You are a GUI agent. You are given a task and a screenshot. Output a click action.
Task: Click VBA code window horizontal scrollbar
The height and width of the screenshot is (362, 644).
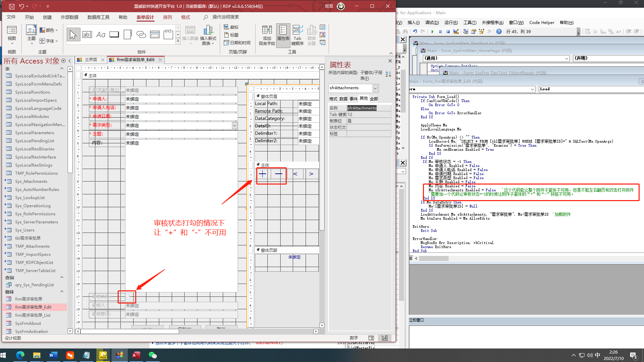(434, 258)
